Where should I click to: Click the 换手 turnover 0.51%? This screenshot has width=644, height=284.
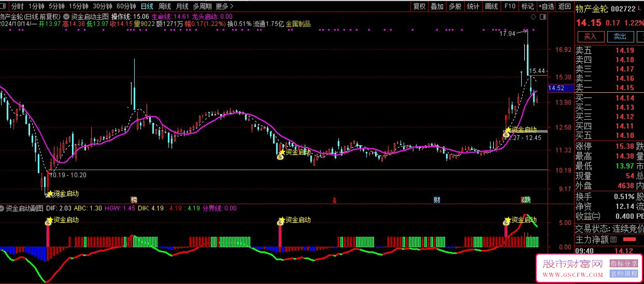click(624, 196)
